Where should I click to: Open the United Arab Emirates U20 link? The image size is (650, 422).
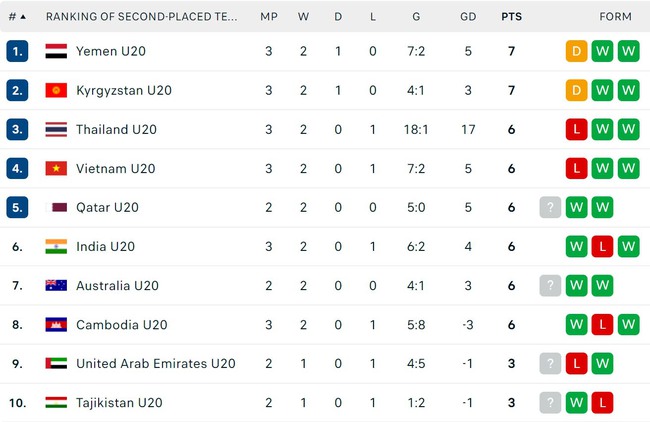click(x=155, y=363)
